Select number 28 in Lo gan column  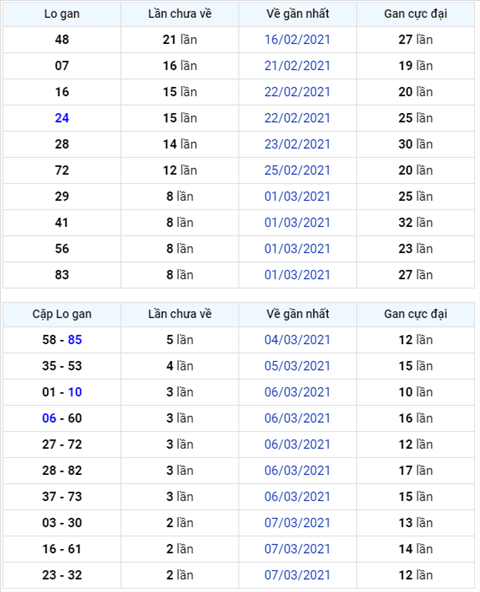[x=62, y=144]
